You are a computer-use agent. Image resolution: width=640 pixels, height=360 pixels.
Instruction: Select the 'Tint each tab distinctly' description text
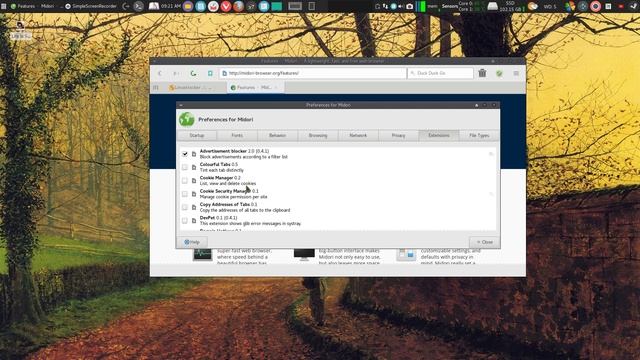pos(222,170)
